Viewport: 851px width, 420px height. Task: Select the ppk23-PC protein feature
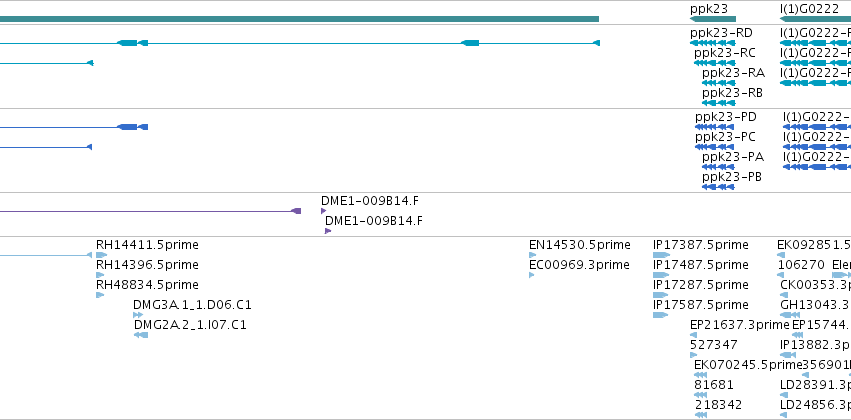coord(715,147)
